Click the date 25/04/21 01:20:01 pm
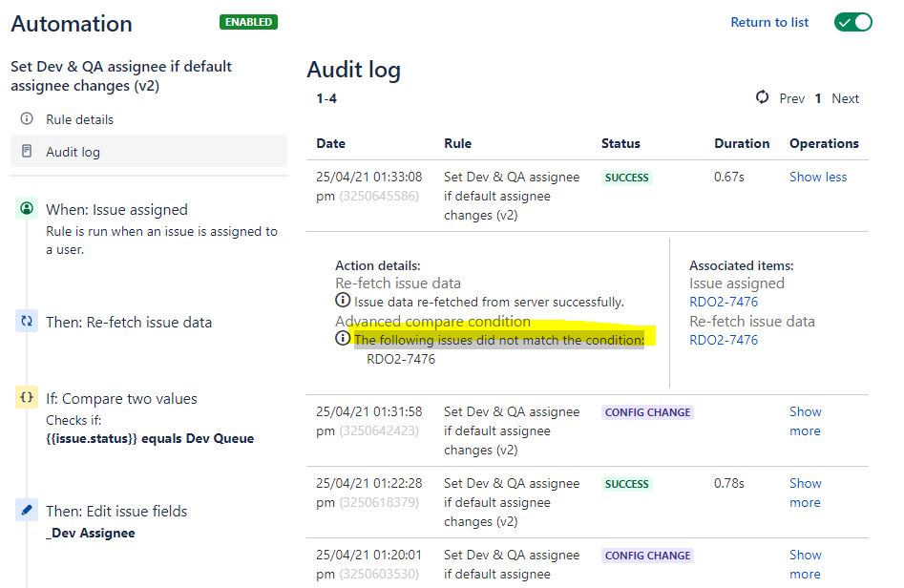The width and height of the screenshot is (904, 588). 369,564
